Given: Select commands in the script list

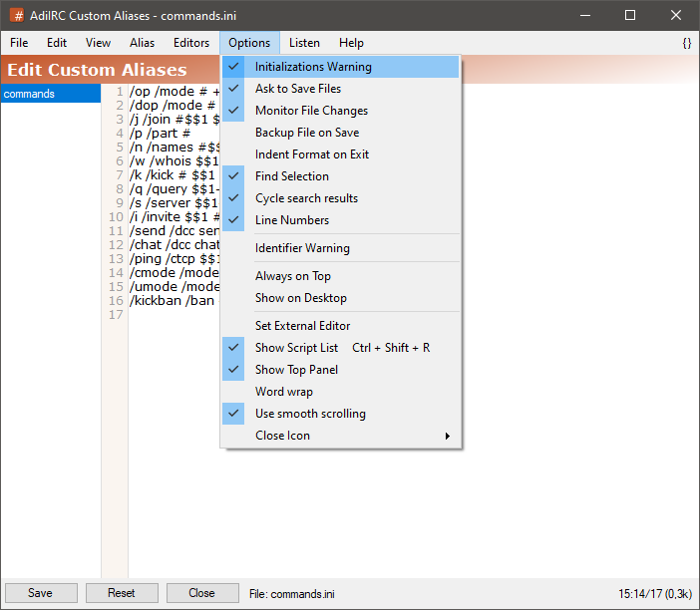Looking at the screenshot, I should [x=51, y=94].
